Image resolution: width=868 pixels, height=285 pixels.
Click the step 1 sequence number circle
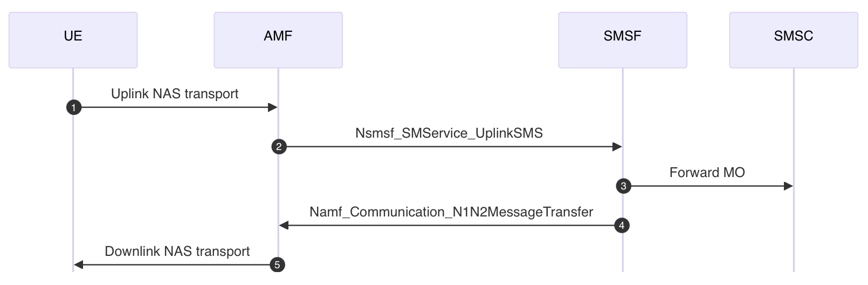[74, 107]
